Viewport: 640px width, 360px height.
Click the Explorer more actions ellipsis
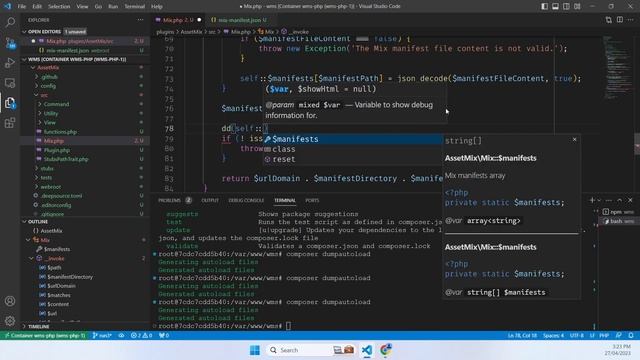tap(140, 20)
